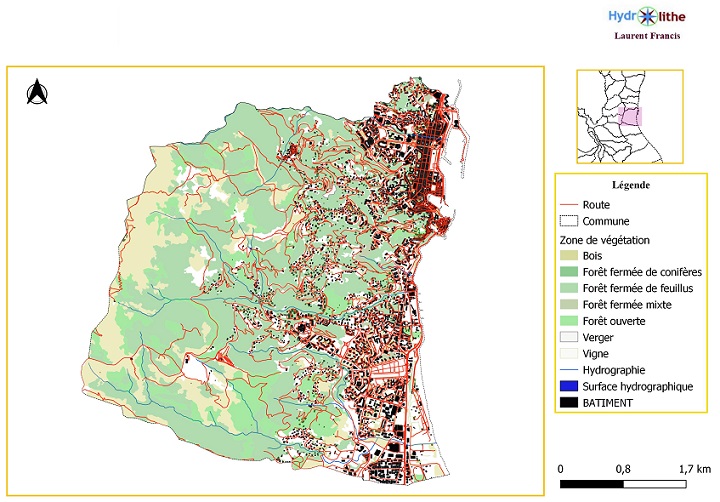
Task: Click the white Verger legend box
Action: click(569, 338)
